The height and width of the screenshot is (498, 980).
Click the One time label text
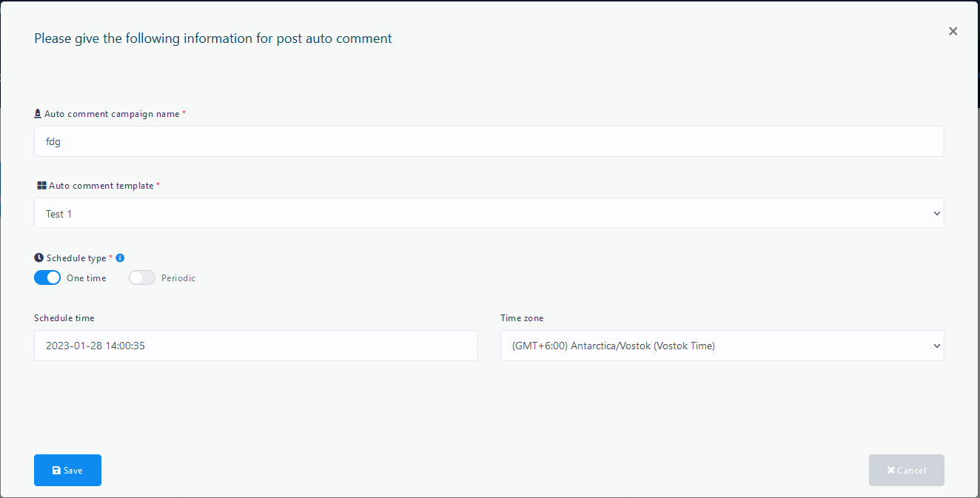pyautogui.click(x=87, y=278)
